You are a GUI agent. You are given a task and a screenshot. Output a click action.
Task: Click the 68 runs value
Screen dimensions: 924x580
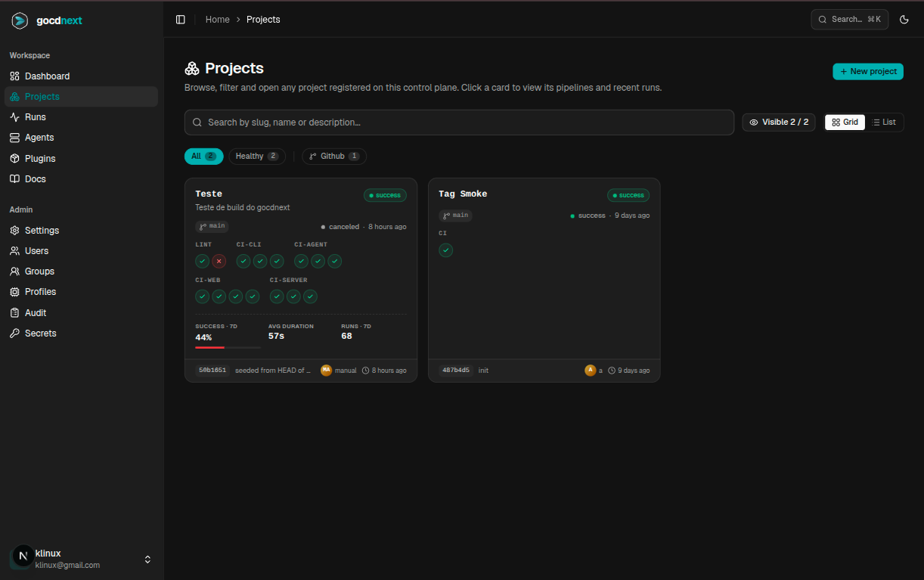346,336
